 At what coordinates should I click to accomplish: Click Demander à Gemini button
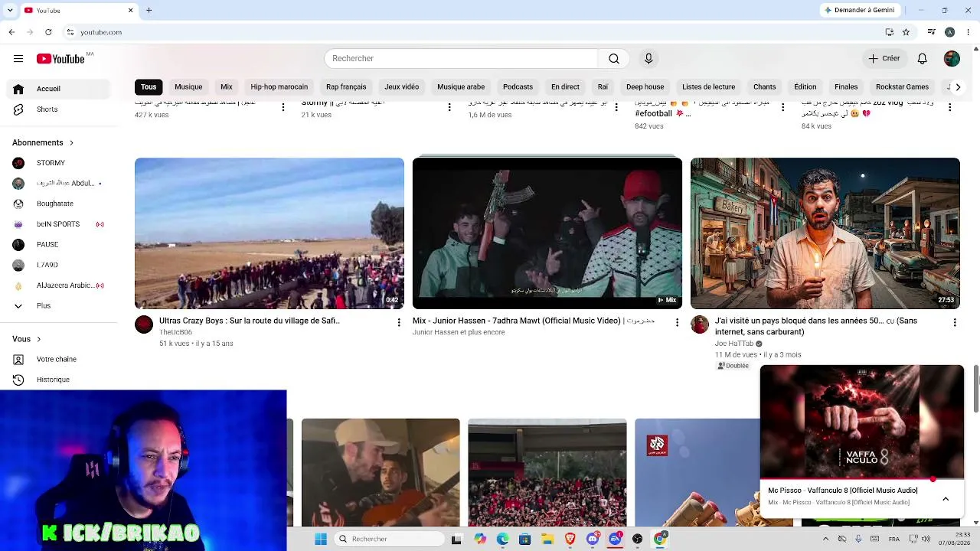pyautogui.click(x=860, y=11)
